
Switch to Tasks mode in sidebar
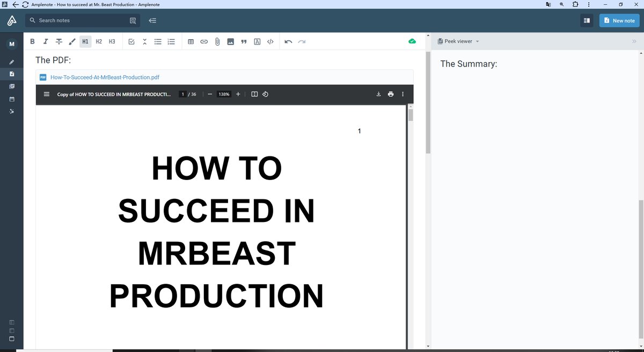tap(12, 86)
